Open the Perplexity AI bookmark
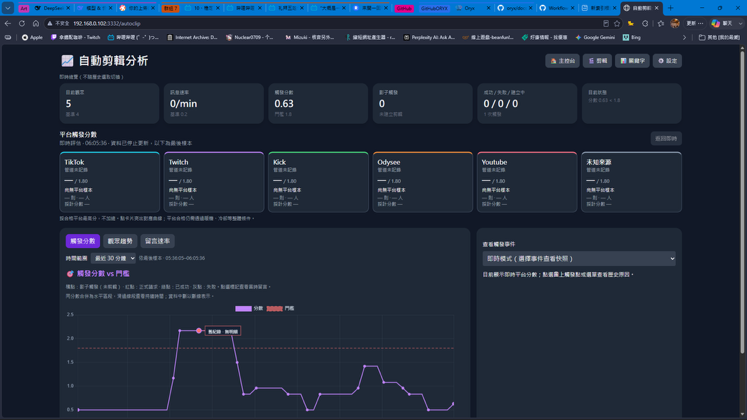Viewport: 747px width, 420px height. (x=429, y=37)
